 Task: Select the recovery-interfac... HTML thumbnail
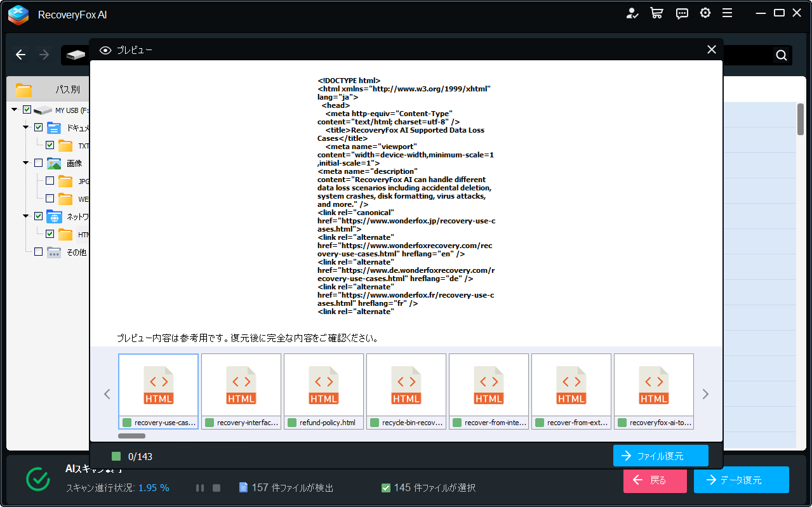241,392
